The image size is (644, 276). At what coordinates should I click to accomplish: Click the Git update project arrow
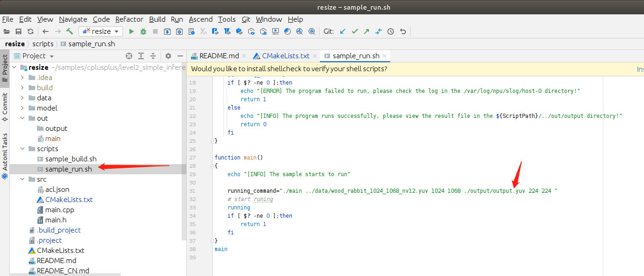coord(343,31)
